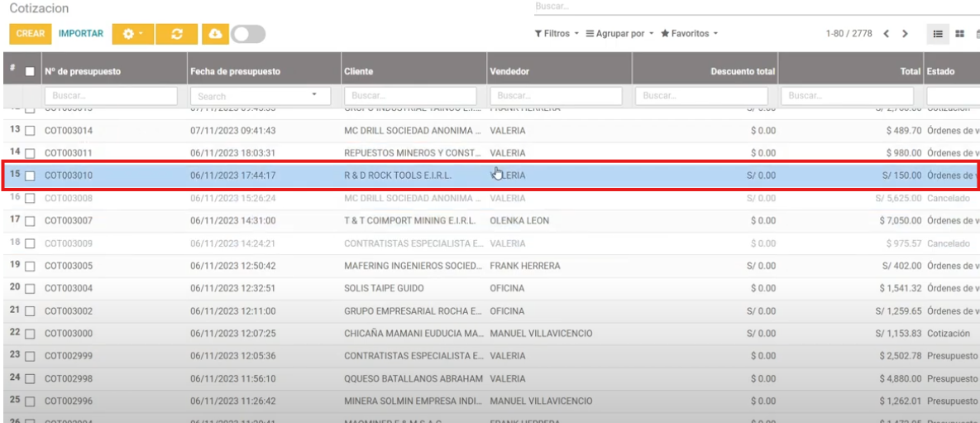Screen dimensions: 980x423
Task: Sort by Nº de presupuesto column header
Action: [x=83, y=71]
